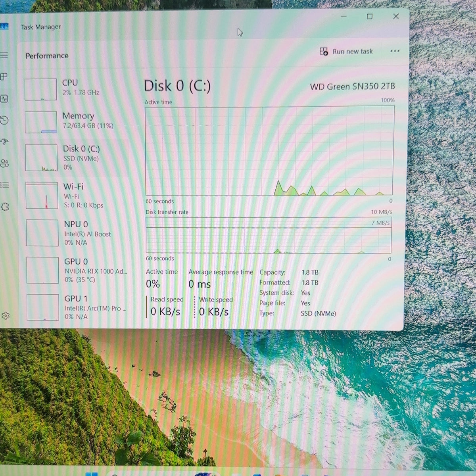
Task: Click the Memory usage mini graph thumbnail
Action: (41, 122)
